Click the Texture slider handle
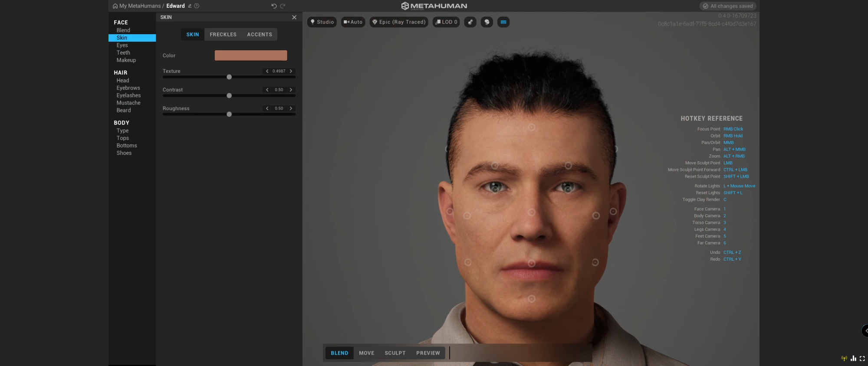The width and height of the screenshot is (868, 366). point(229,77)
